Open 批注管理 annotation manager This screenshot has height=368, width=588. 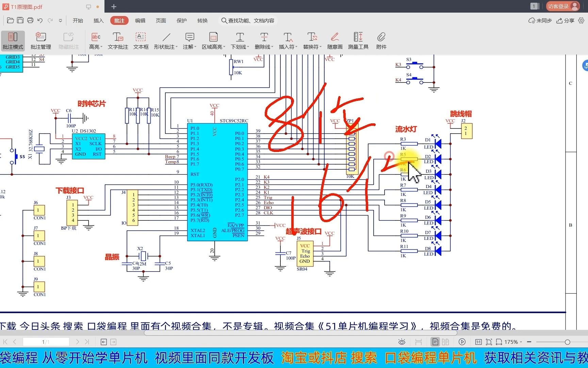pos(41,41)
